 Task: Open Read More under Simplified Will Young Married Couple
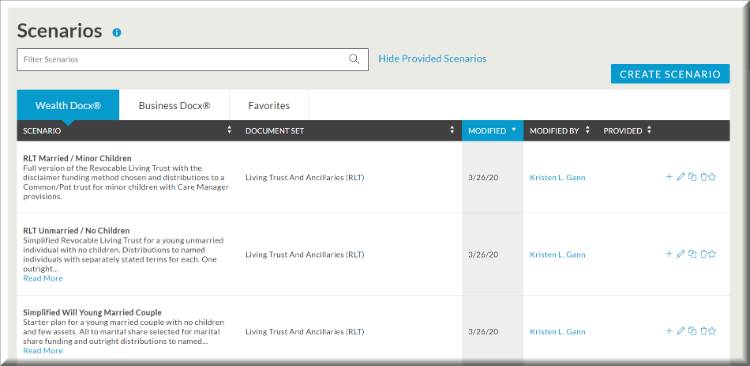click(43, 351)
